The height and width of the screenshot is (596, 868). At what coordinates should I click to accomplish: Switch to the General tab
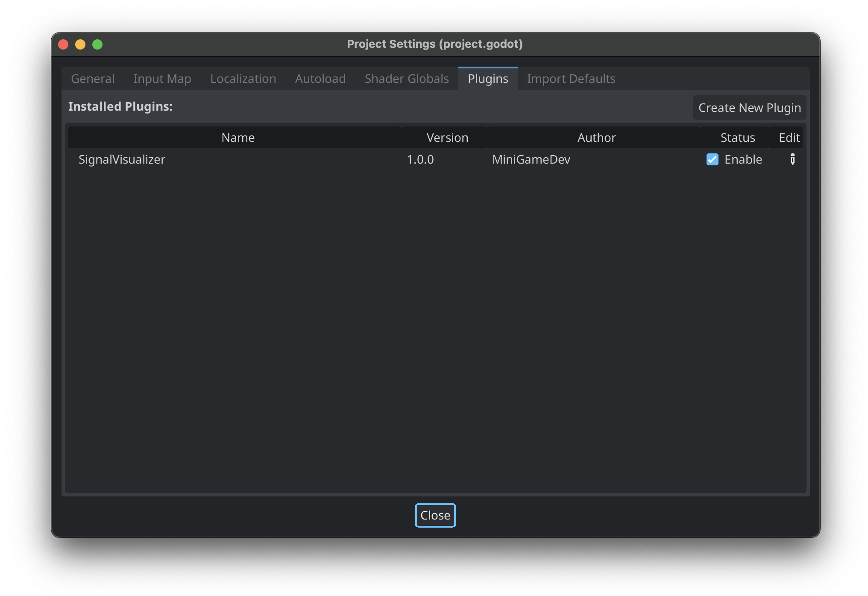(x=93, y=79)
